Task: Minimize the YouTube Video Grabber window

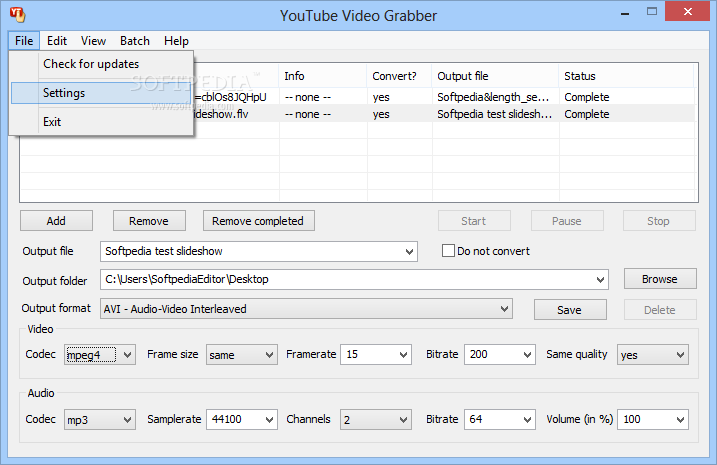Action: point(625,13)
